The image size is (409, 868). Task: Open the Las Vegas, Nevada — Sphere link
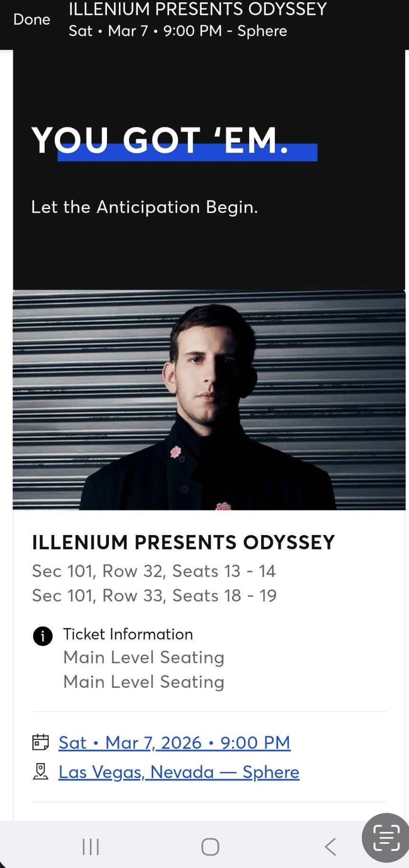(179, 772)
